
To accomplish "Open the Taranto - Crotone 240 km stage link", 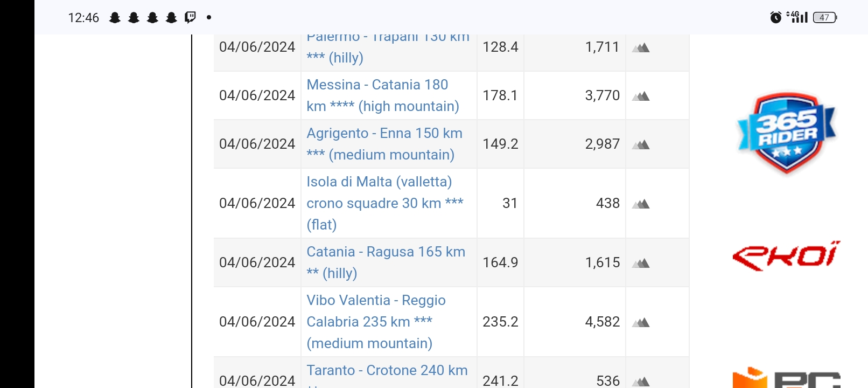I will point(387,376).
